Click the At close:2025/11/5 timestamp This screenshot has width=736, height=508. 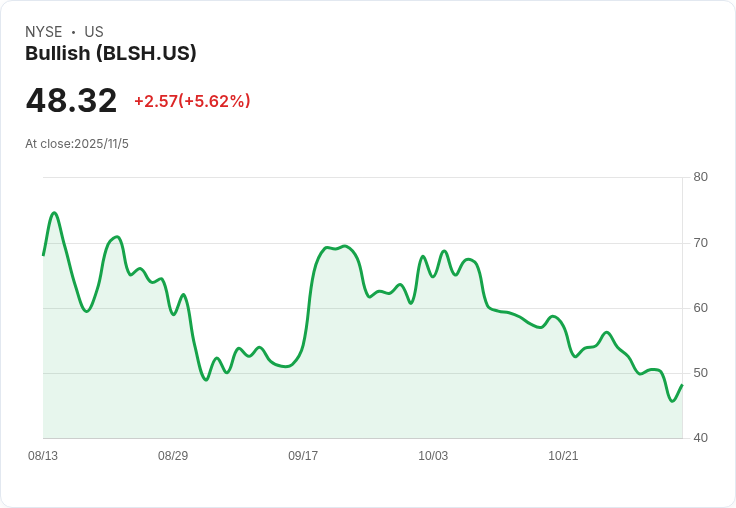[x=77, y=144]
